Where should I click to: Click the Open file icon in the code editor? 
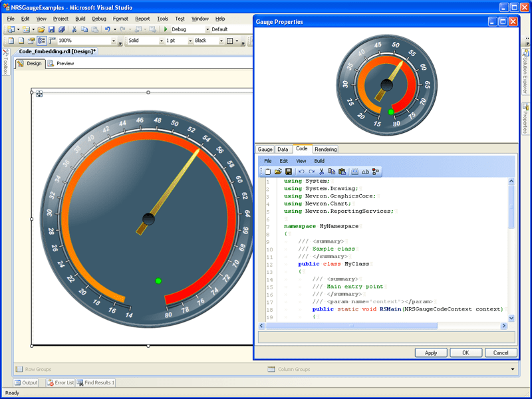pyautogui.click(x=279, y=172)
